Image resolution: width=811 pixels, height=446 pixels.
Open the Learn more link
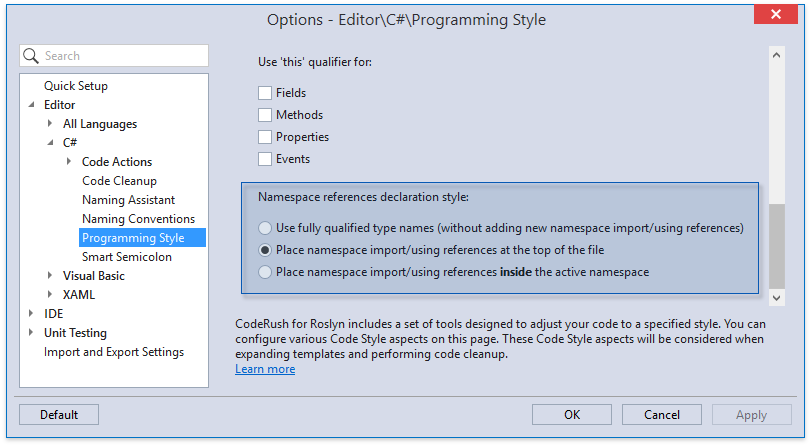(265, 369)
